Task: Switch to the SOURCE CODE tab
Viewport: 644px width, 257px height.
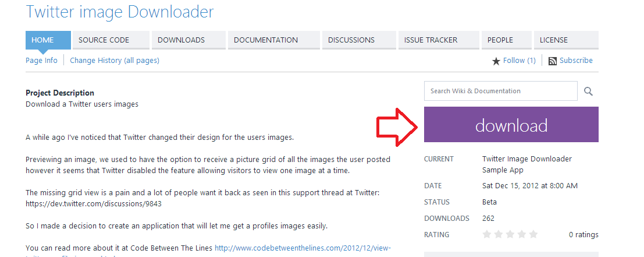Action: point(111,40)
